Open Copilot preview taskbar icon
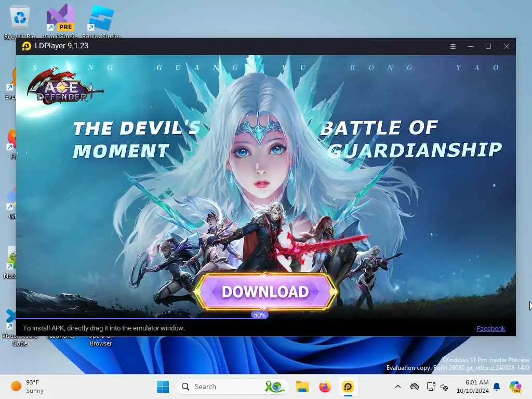 (x=515, y=387)
